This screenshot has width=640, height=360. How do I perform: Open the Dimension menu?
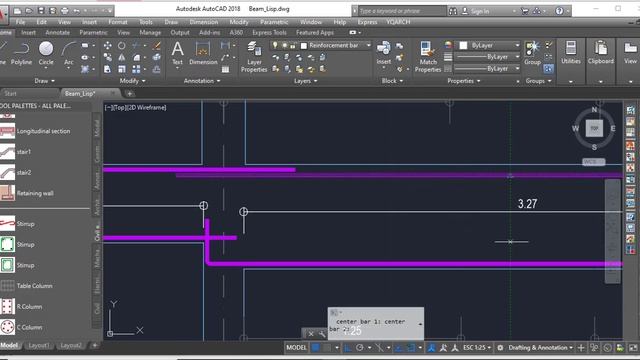click(204, 22)
